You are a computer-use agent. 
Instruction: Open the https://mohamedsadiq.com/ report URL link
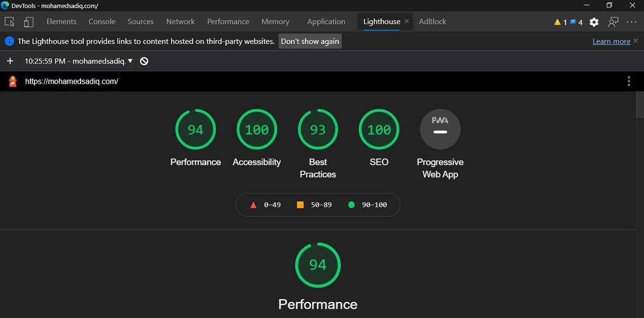(71, 81)
